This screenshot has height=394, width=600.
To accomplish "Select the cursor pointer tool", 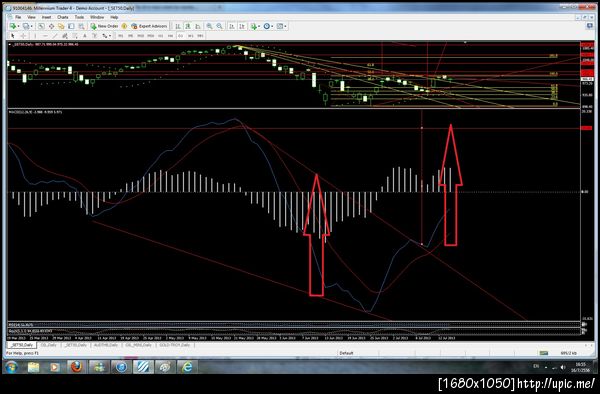I will [x=13, y=36].
